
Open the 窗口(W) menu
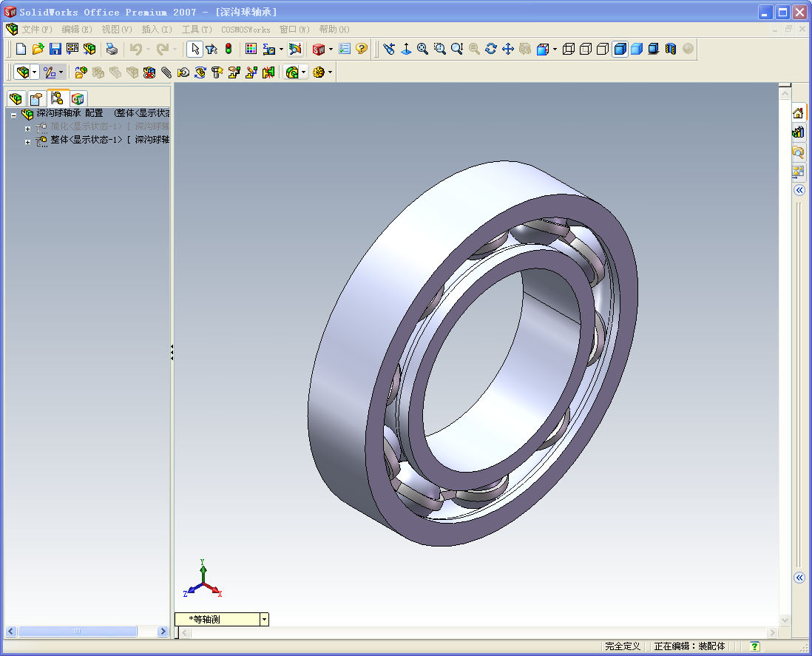pyautogui.click(x=294, y=30)
